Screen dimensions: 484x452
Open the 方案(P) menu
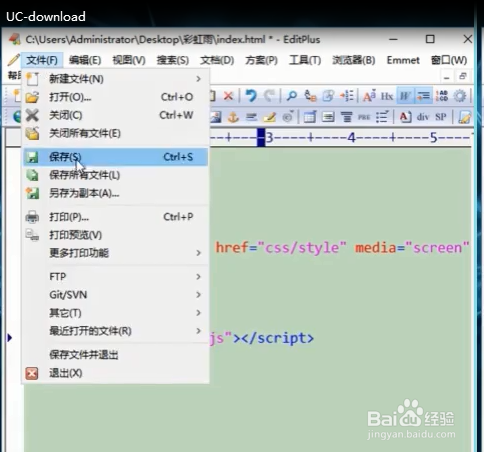[261, 60]
